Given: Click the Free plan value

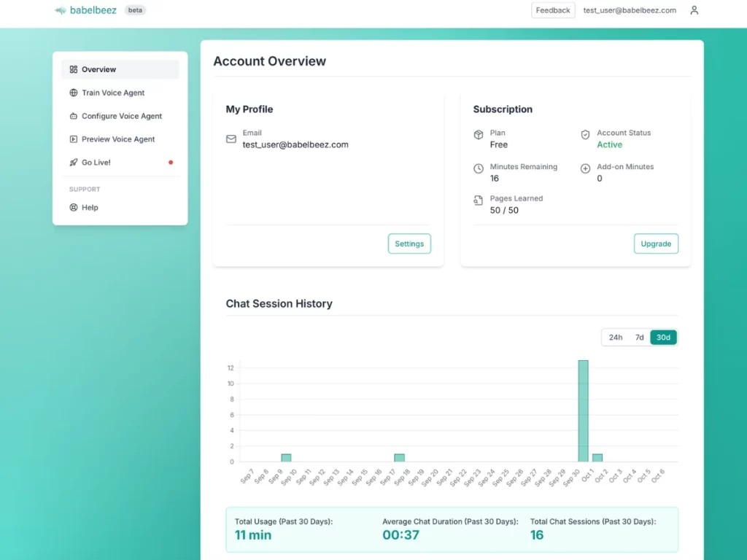Looking at the screenshot, I should pyautogui.click(x=499, y=145).
